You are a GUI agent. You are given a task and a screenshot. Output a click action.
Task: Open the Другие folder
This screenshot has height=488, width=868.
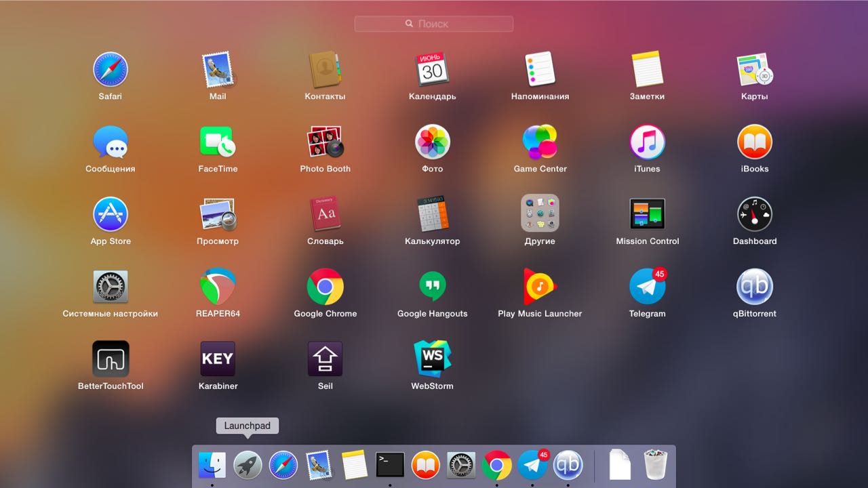(540, 213)
